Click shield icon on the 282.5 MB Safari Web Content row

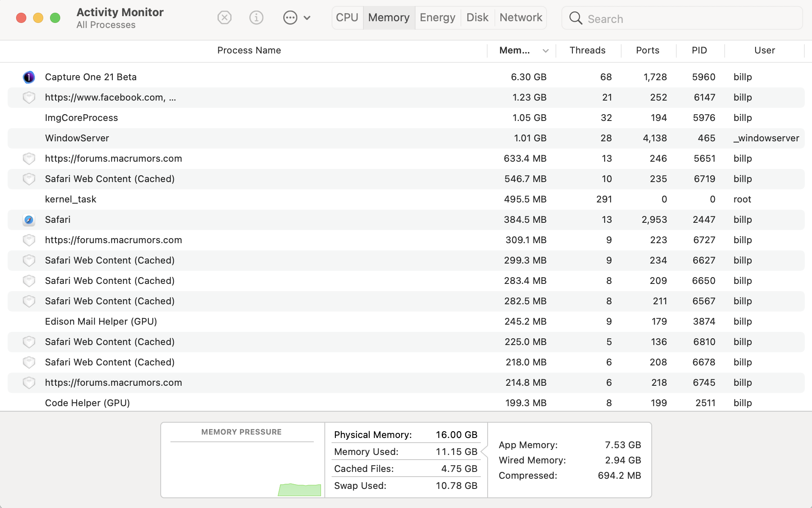pyautogui.click(x=29, y=301)
